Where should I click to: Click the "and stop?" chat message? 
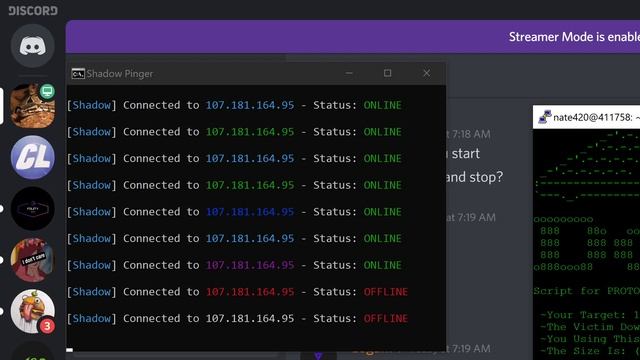(x=474, y=177)
